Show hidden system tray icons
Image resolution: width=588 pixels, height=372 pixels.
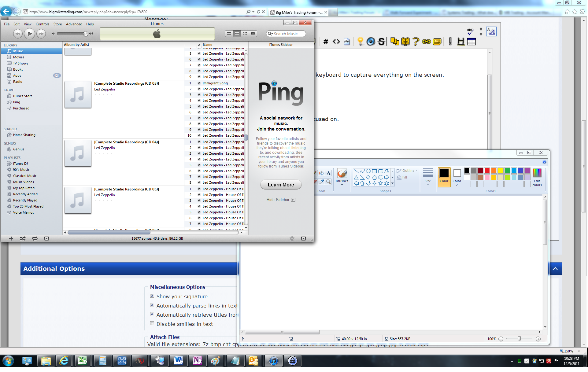coord(512,361)
